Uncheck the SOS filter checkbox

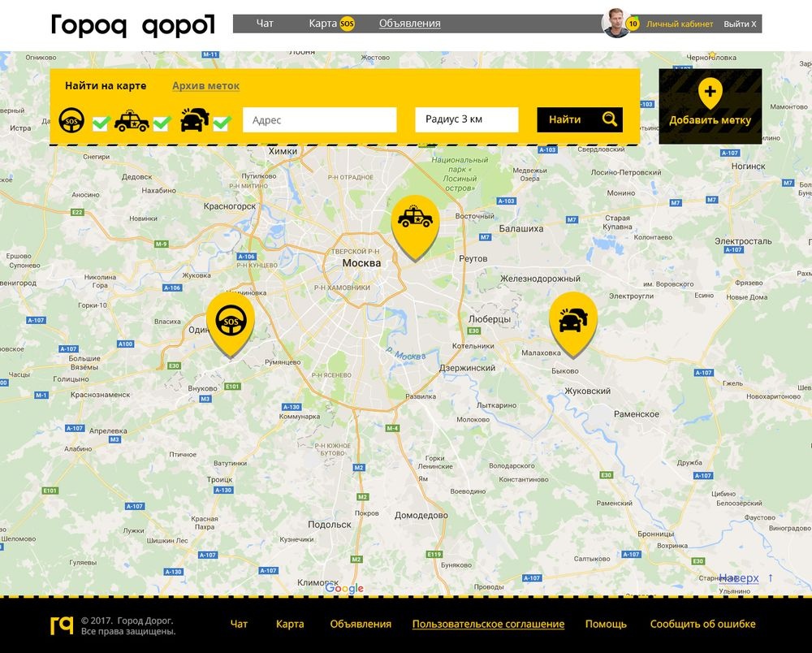tap(101, 123)
